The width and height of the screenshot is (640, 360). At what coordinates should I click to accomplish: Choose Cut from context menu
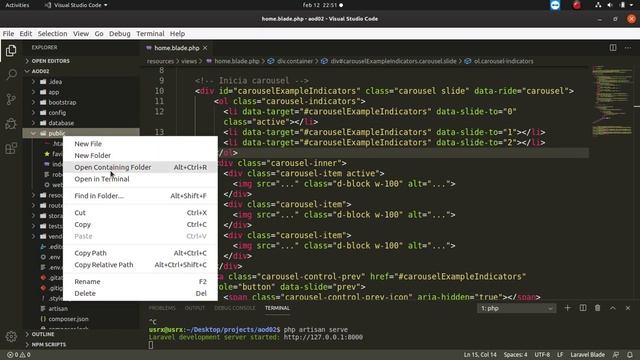[x=140, y=212]
